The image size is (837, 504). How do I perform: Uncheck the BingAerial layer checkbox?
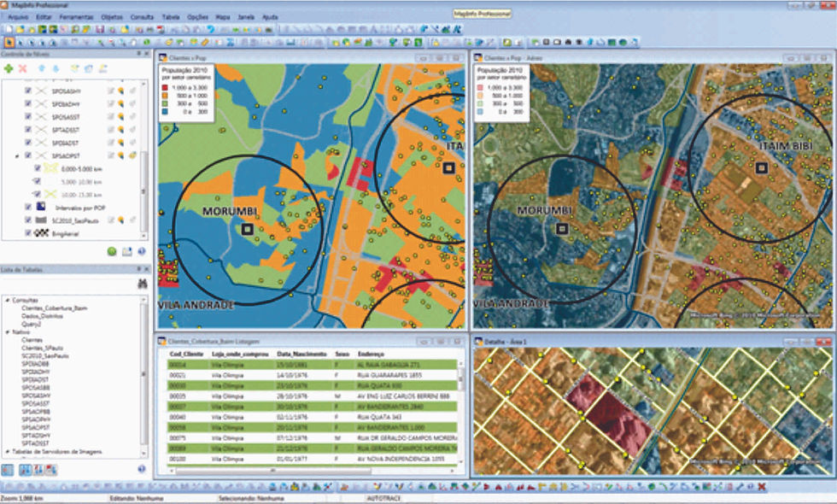(27, 233)
